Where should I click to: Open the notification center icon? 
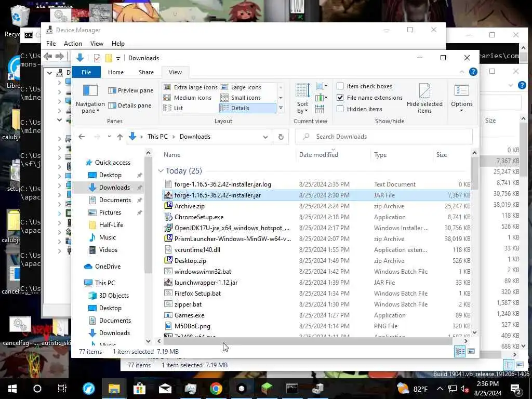pos(516,390)
